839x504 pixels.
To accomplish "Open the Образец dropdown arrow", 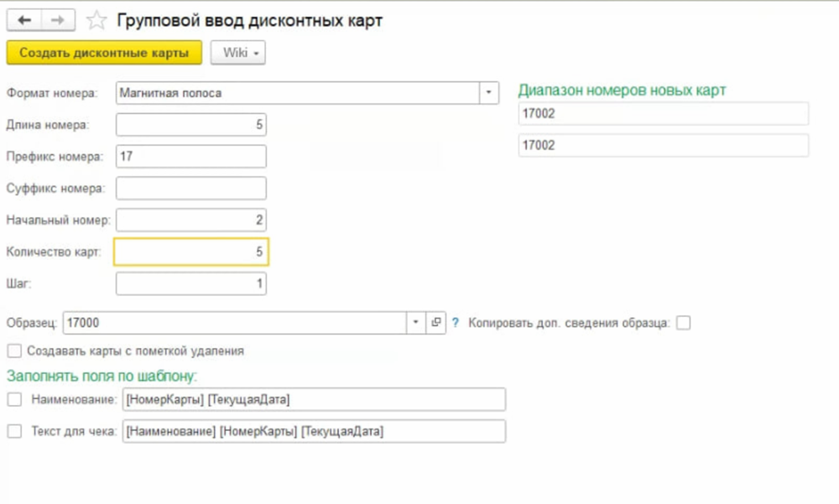I will (x=417, y=322).
